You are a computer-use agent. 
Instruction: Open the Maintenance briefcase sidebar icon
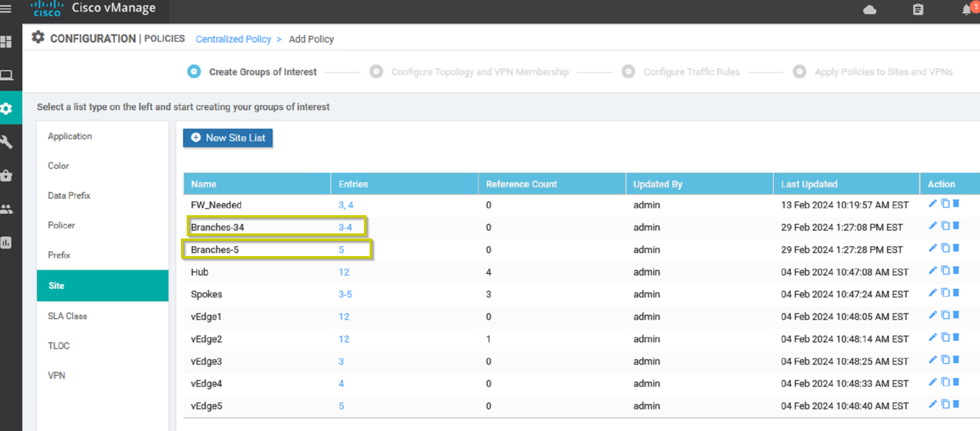(6, 176)
